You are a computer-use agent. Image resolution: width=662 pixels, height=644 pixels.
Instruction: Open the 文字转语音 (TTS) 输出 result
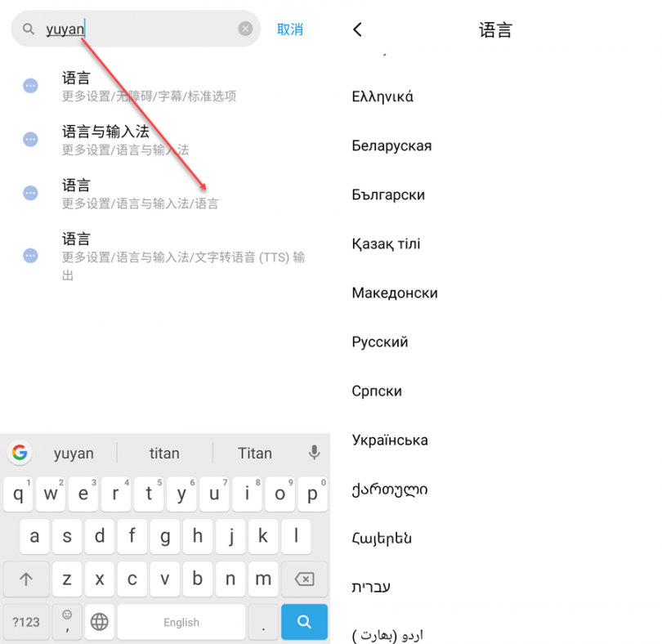(163, 256)
